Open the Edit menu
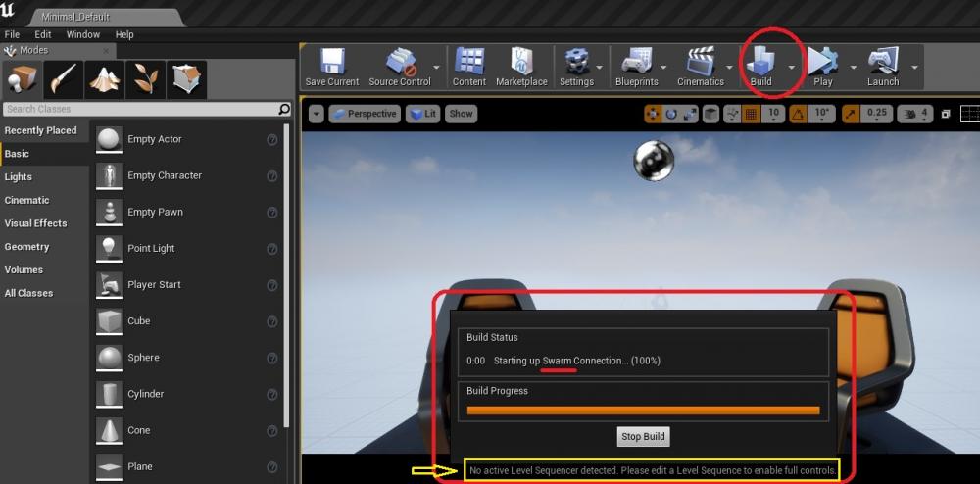Screen dimensions: 980x484 click(43, 34)
